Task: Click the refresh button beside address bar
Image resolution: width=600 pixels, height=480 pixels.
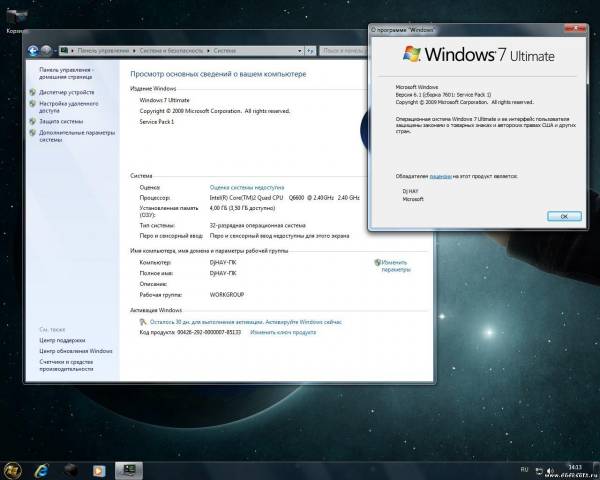Action: (x=310, y=51)
